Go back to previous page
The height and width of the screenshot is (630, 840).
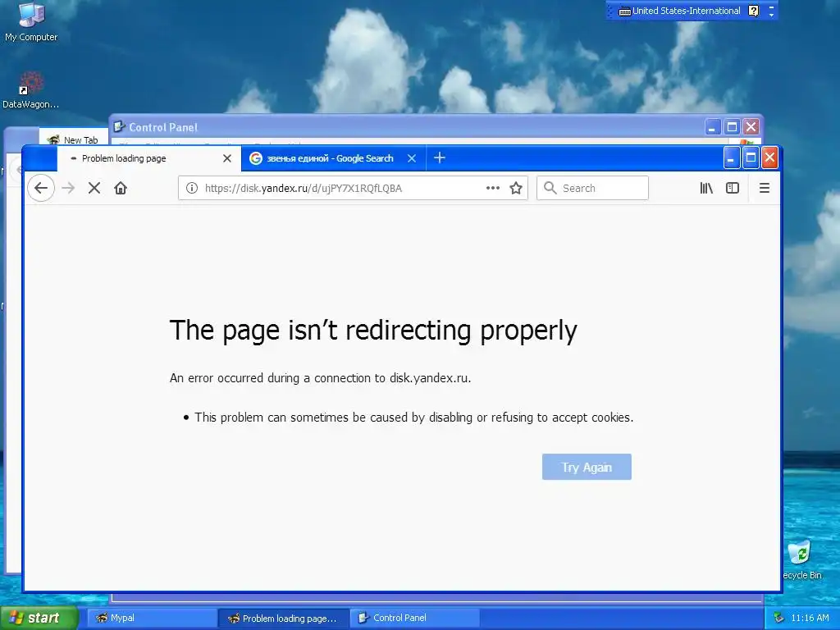(x=41, y=188)
